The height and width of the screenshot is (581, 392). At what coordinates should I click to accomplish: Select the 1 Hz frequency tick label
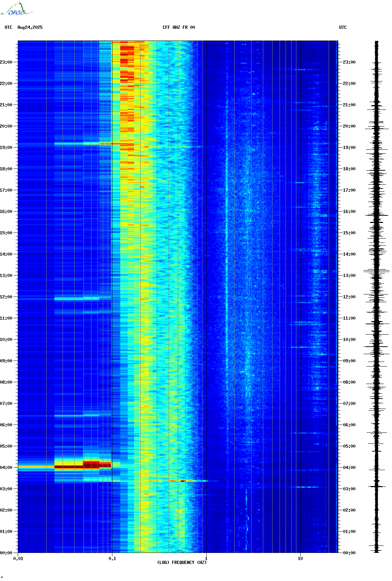pyautogui.click(x=206, y=559)
